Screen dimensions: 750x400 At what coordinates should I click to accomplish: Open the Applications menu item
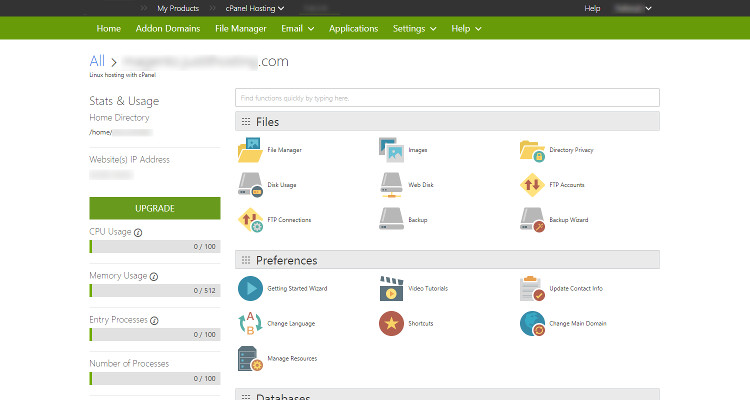click(x=353, y=29)
